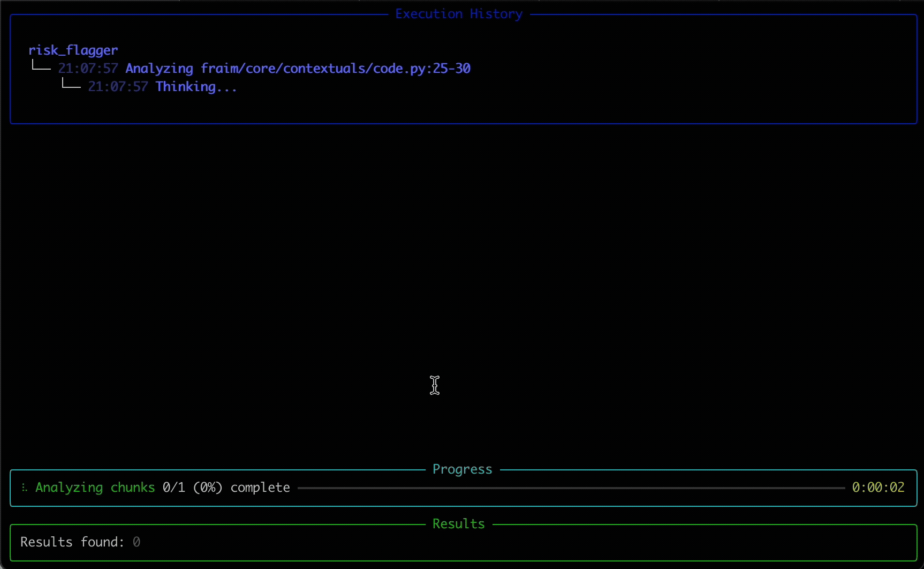Click the results count value 0
This screenshot has height=569, width=924.
tap(137, 542)
